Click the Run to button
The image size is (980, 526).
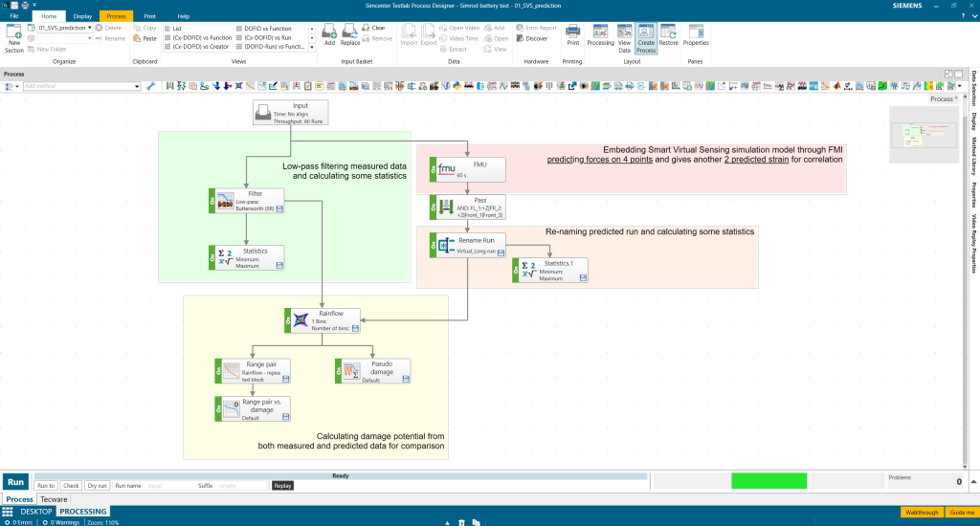pos(46,486)
